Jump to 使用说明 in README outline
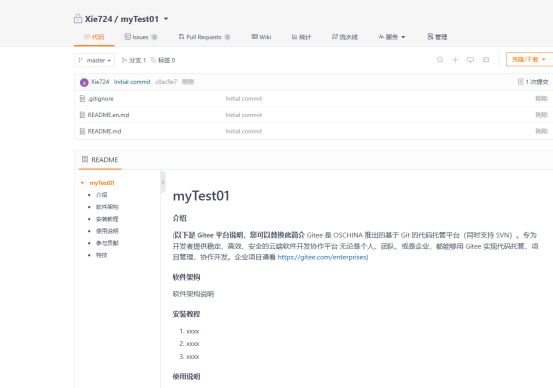This screenshot has width=553, height=388. [x=107, y=231]
